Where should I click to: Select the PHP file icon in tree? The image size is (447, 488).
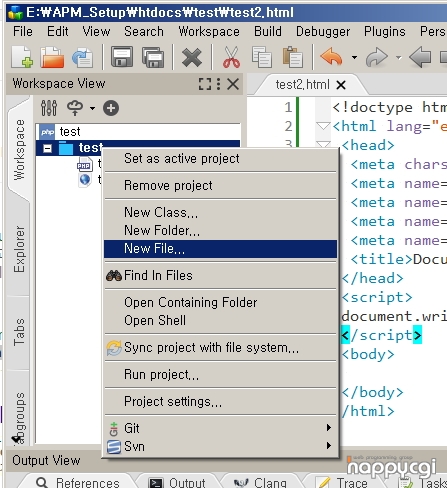[85, 164]
